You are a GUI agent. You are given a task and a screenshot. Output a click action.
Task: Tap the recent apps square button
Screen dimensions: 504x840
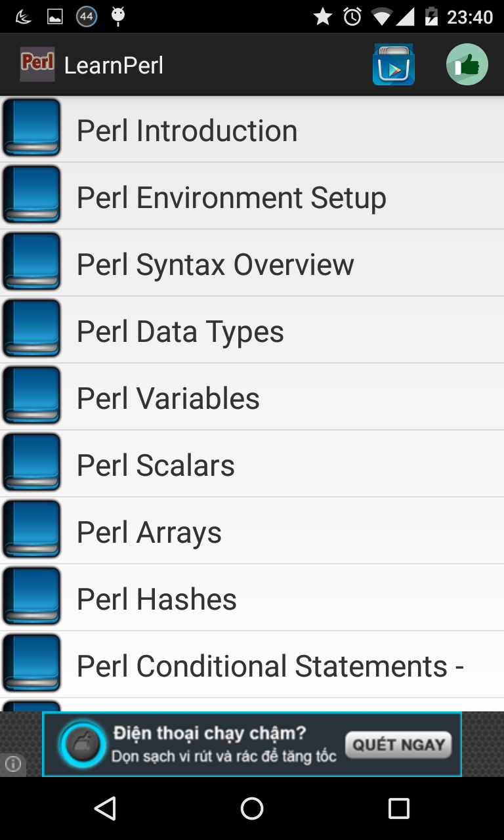pyautogui.click(x=398, y=808)
